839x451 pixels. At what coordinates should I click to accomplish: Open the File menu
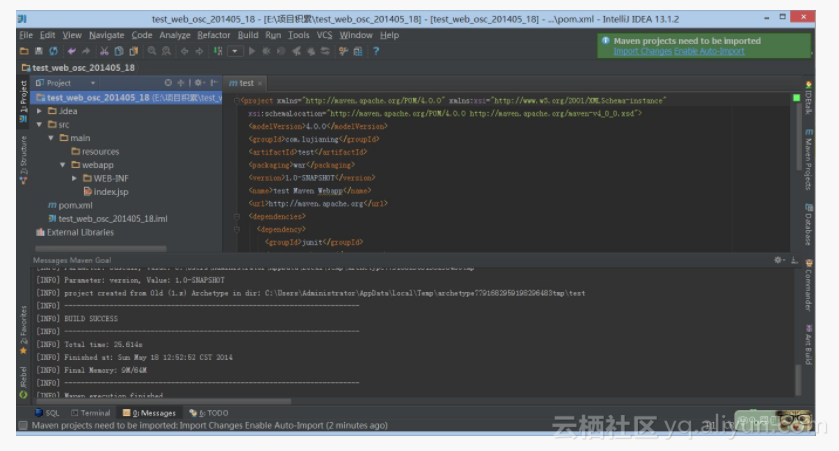click(26, 35)
